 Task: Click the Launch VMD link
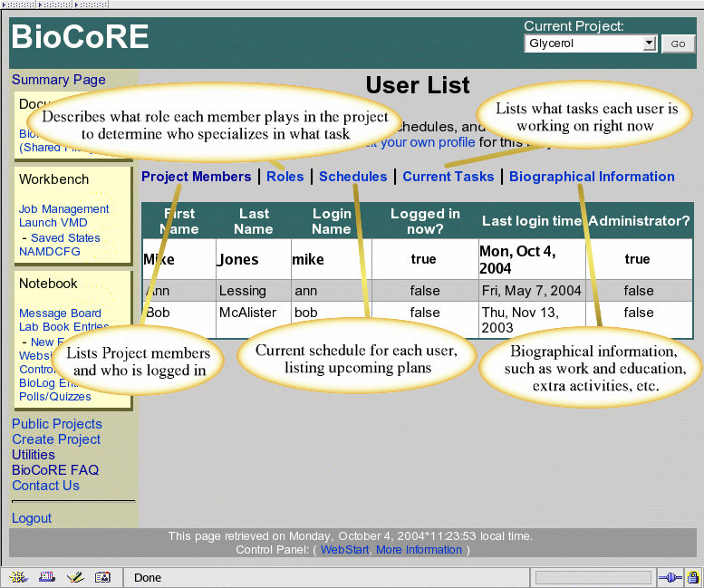click(53, 222)
